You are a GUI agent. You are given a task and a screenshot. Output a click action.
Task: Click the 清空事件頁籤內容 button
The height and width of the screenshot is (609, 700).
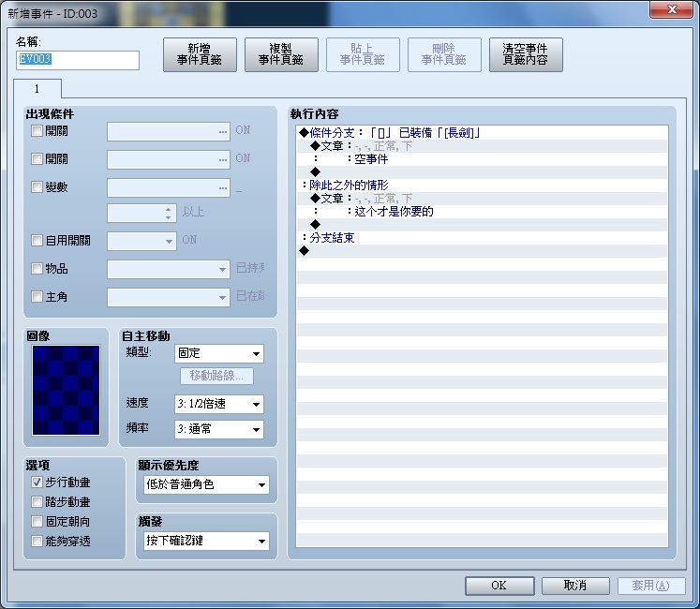[526, 54]
